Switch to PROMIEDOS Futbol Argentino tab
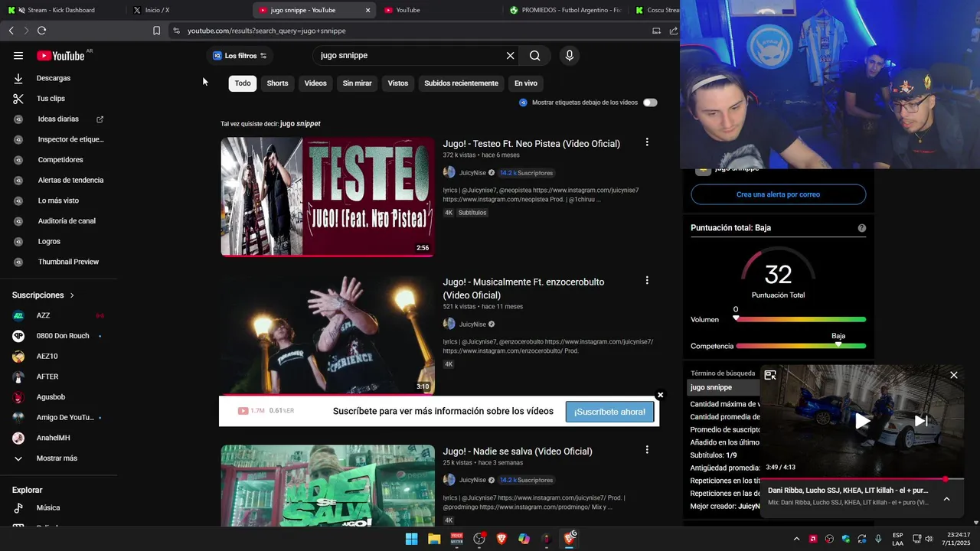980x551 pixels. pos(567,10)
